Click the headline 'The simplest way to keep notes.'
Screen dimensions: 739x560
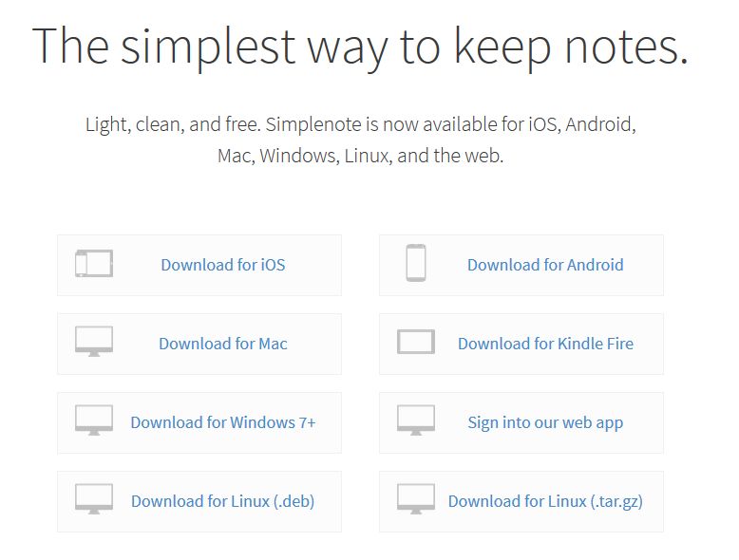point(361,48)
